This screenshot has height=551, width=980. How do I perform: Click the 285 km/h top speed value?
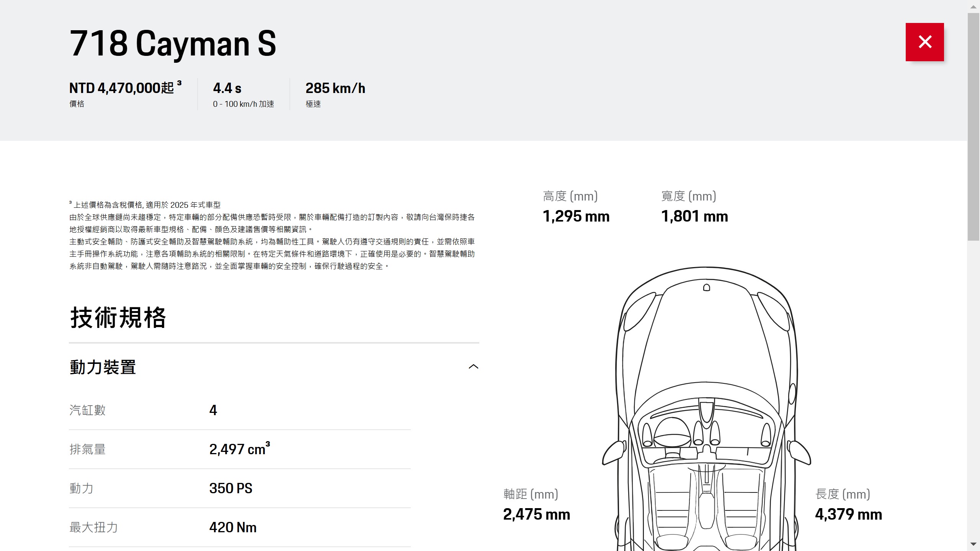(x=335, y=88)
